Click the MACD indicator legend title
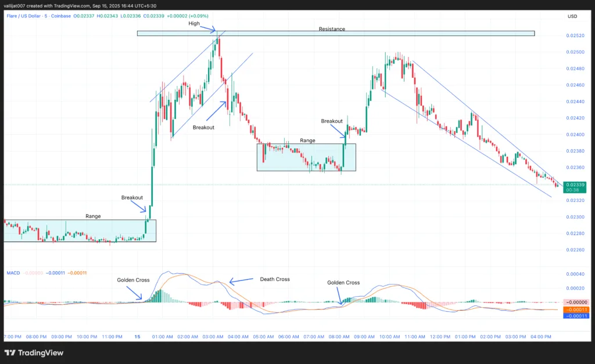 coord(13,273)
